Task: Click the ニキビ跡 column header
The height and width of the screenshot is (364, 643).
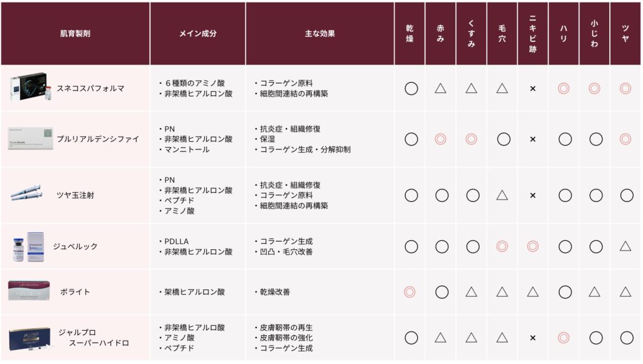Action: pos(532,34)
